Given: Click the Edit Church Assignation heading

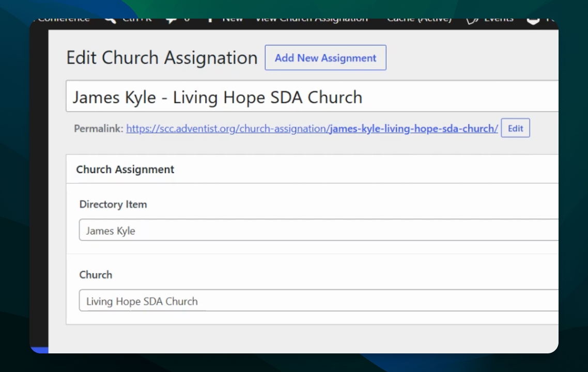Looking at the screenshot, I should 162,58.
